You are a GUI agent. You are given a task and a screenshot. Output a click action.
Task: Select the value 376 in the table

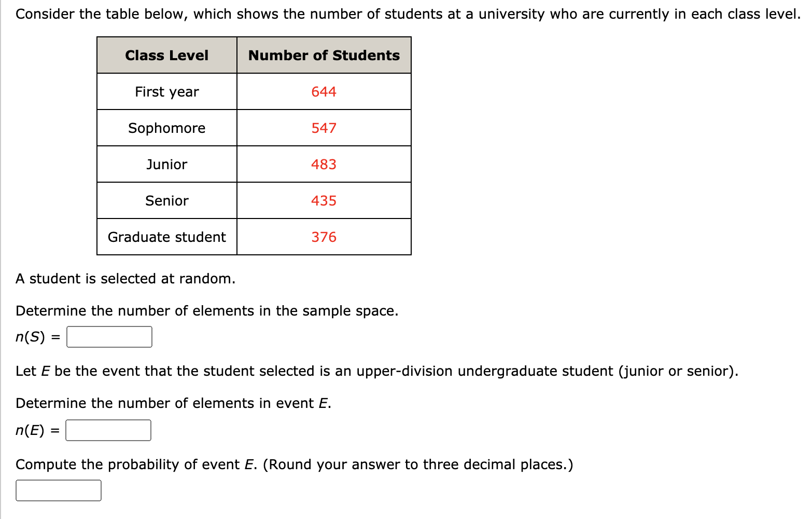tap(324, 237)
